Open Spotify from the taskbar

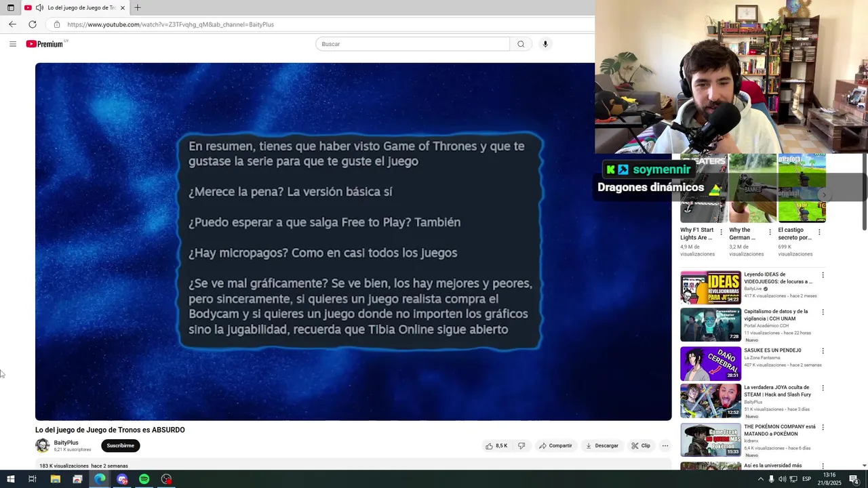tap(144, 479)
